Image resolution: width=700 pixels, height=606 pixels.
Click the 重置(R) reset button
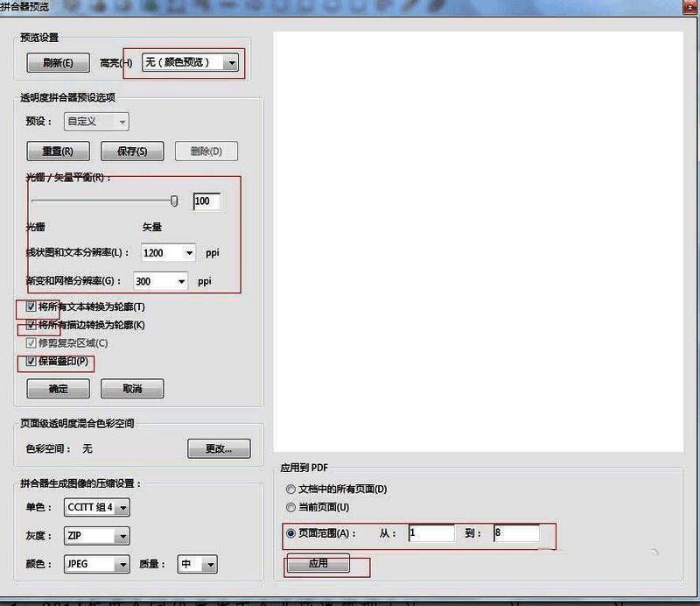pyautogui.click(x=58, y=151)
